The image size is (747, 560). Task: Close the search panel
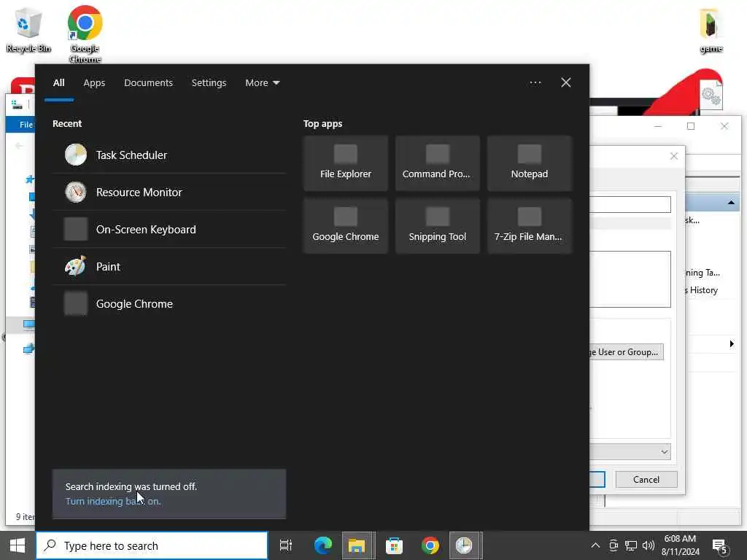tap(565, 83)
